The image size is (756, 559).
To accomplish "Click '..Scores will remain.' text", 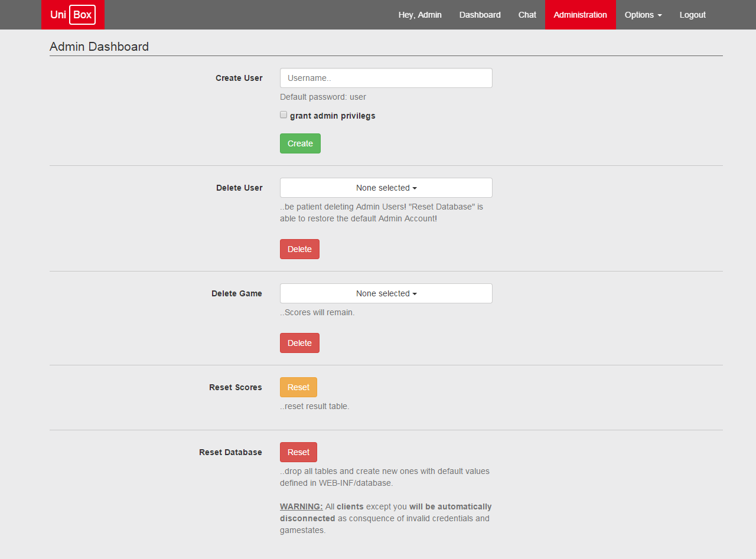I will (317, 312).
